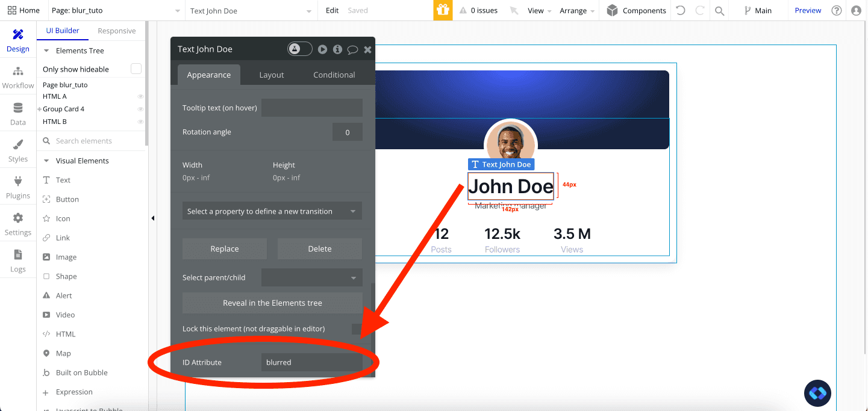Open comments bubble in property editor
This screenshot has height=411, width=868.
pos(353,49)
